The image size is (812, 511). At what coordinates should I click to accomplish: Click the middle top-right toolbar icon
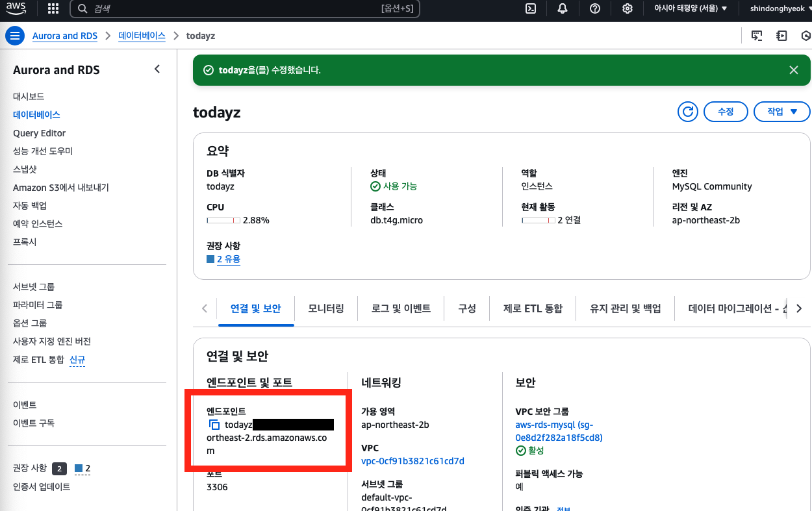(781, 36)
